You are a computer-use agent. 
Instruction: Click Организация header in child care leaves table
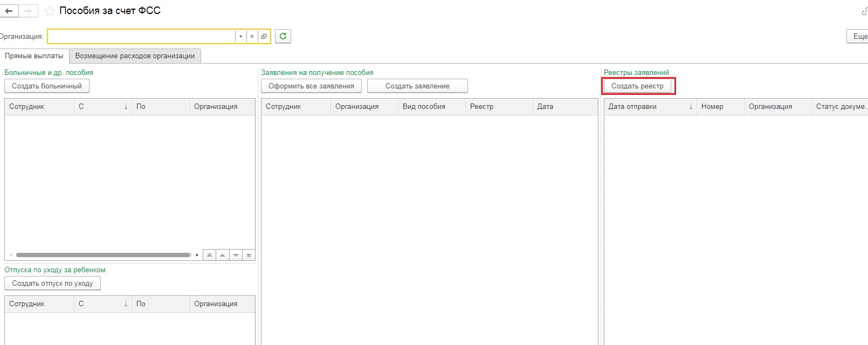tap(222, 304)
